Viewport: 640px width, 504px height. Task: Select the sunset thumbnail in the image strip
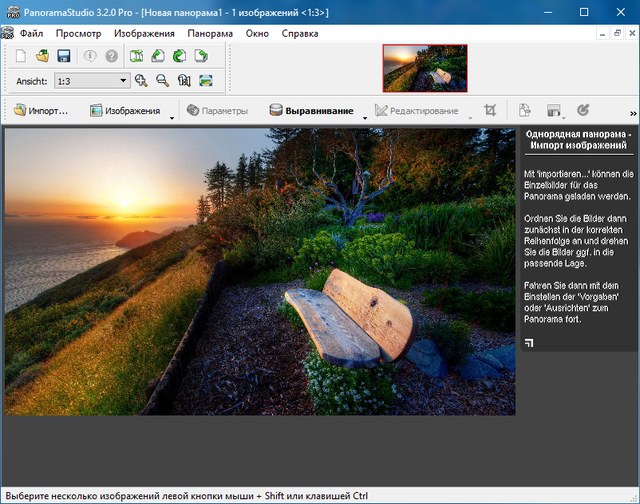click(x=424, y=67)
